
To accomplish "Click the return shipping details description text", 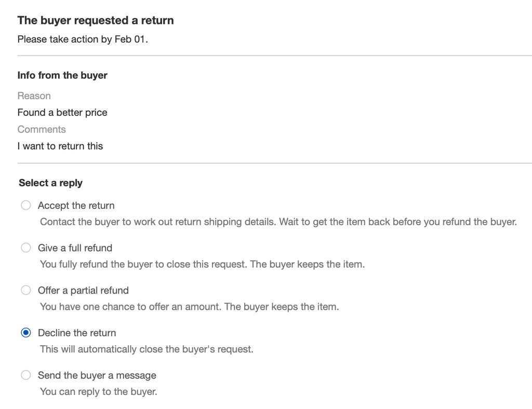I will pos(278,222).
